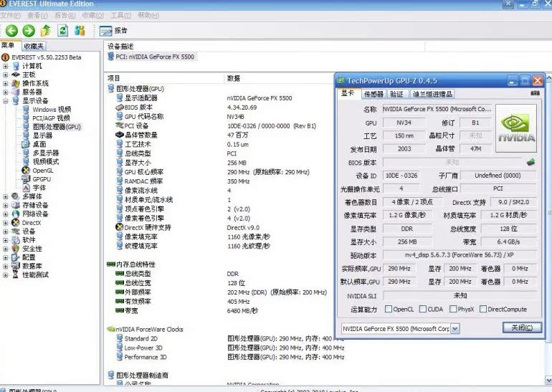Click the Up level arrow toolbar icon
The image size is (552, 392).
[x=46, y=31]
